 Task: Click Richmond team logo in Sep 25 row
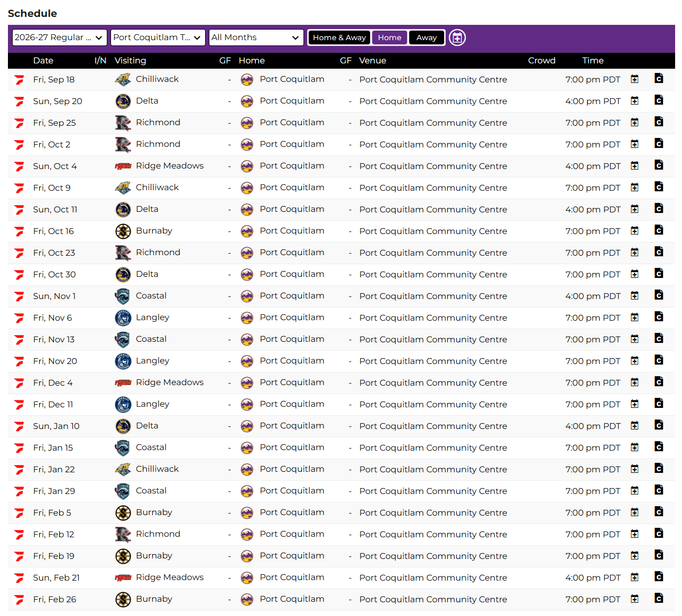click(123, 123)
